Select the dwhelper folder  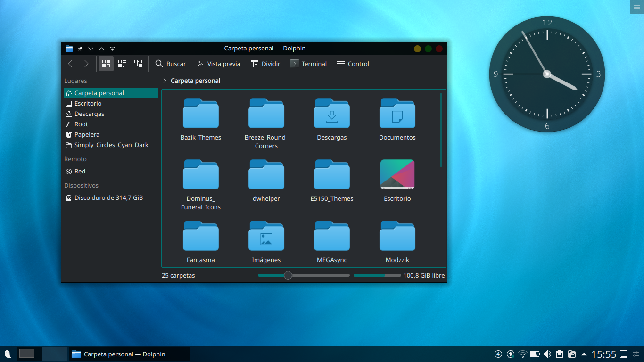(x=266, y=181)
